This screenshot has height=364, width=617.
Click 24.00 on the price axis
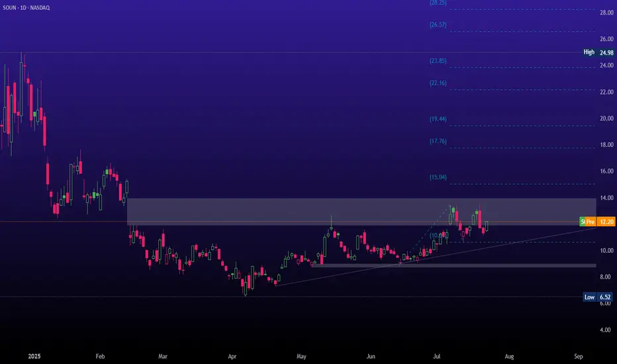(606, 66)
